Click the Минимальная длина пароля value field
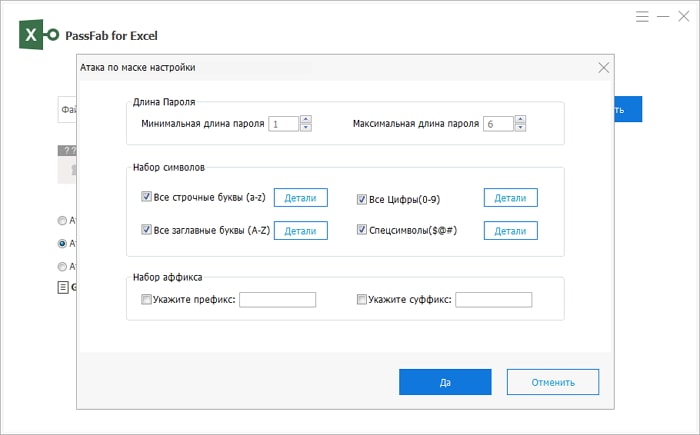The image size is (700, 435). [x=284, y=124]
